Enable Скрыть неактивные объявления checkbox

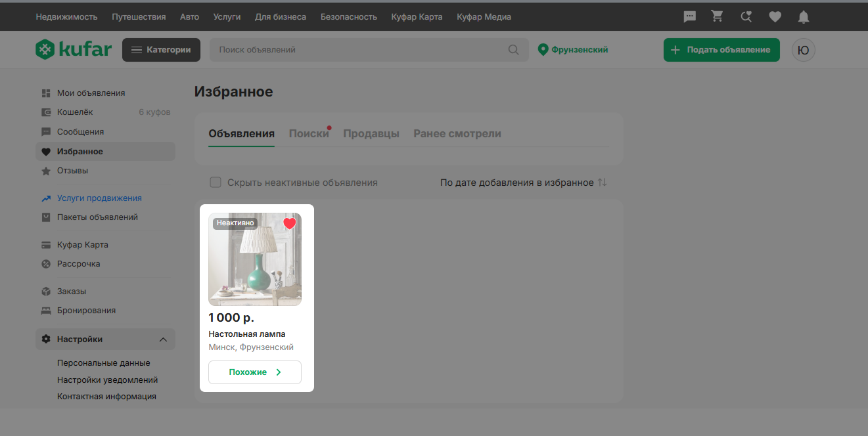pyautogui.click(x=215, y=183)
